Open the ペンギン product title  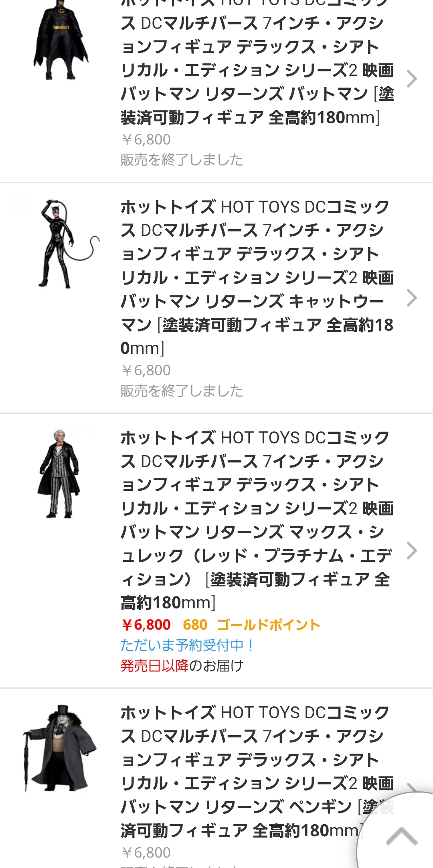(257, 771)
